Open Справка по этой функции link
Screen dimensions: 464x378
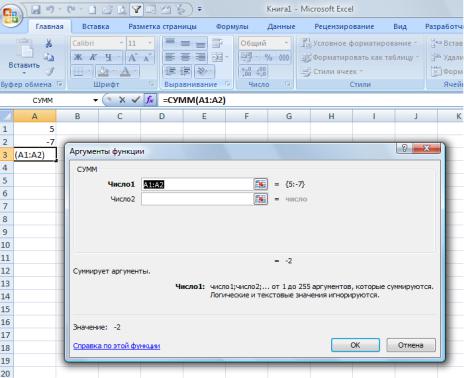coord(116,346)
